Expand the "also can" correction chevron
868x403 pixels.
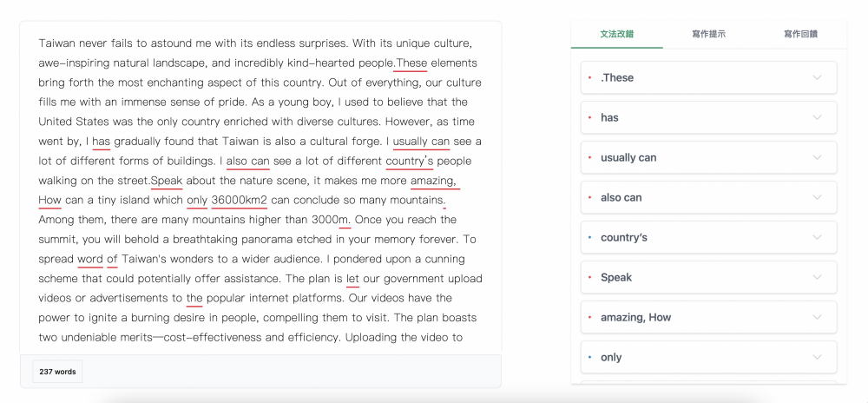[817, 197]
